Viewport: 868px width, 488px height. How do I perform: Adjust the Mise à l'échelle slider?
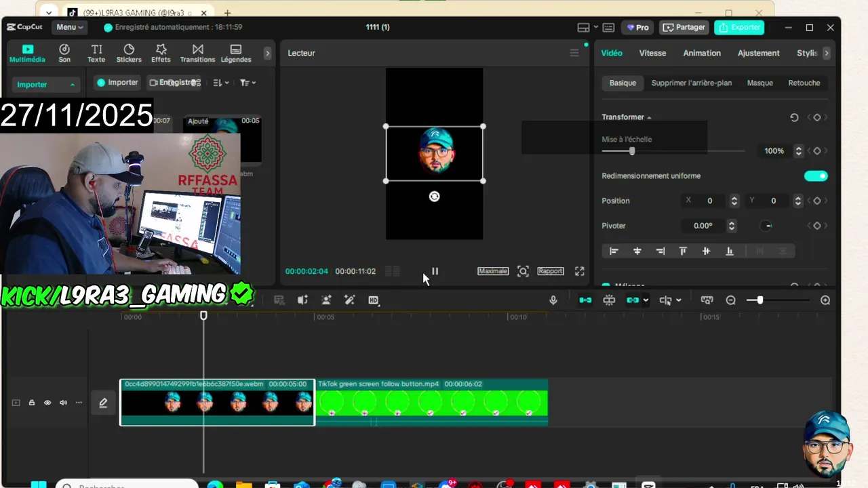673,151
